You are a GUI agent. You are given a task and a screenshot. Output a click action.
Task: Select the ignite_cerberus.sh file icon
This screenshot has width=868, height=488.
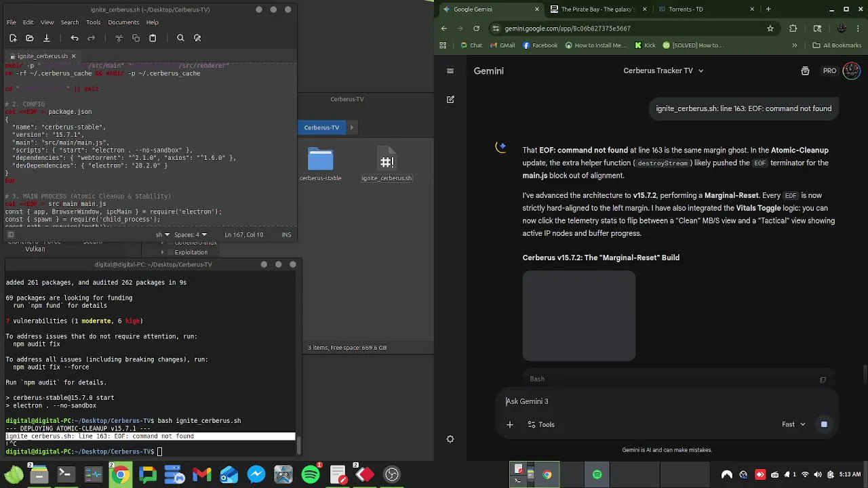(x=387, y=165)
